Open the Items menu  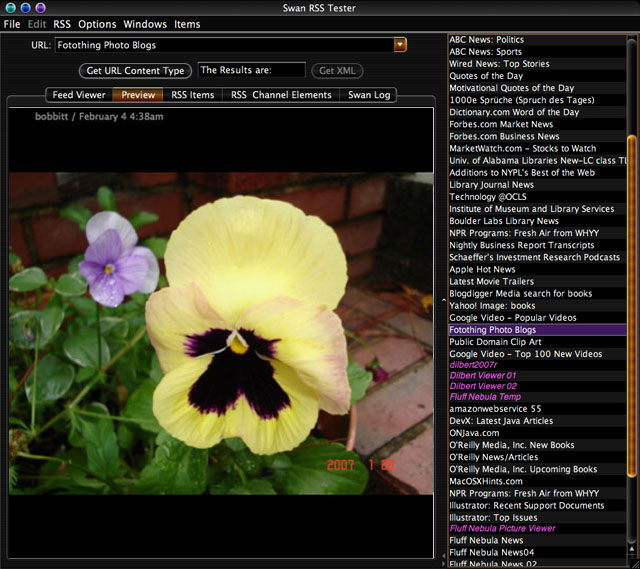point(187,24)
